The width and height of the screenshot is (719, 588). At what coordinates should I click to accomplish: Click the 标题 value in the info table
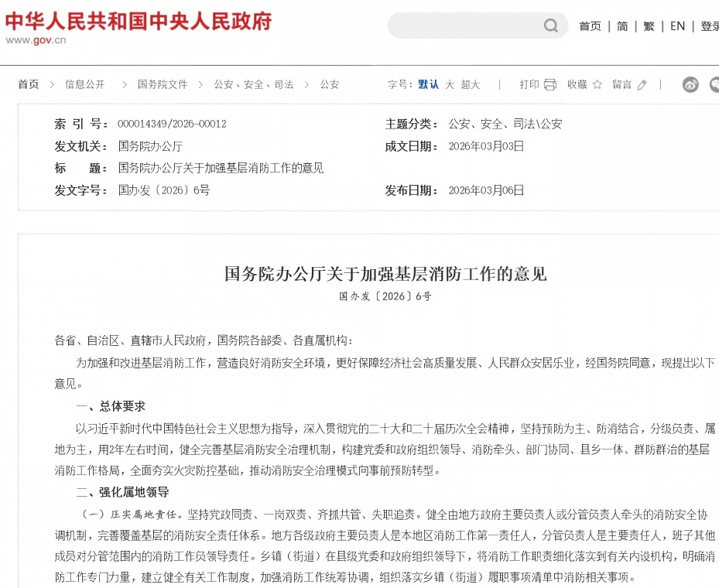pyautogui.click(x=221, y=168)
